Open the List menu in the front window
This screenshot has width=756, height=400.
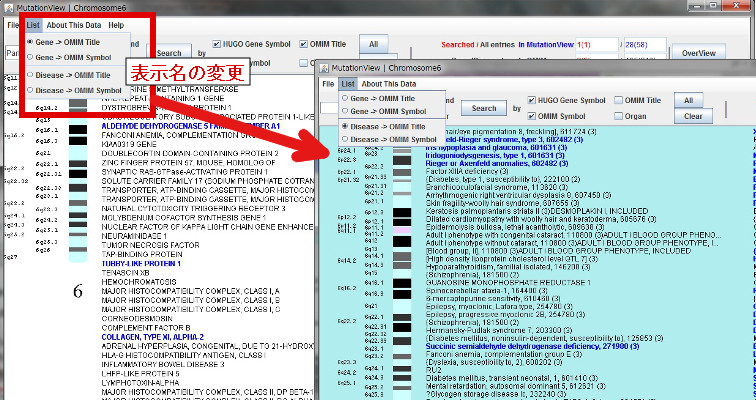tap(347, 84)
